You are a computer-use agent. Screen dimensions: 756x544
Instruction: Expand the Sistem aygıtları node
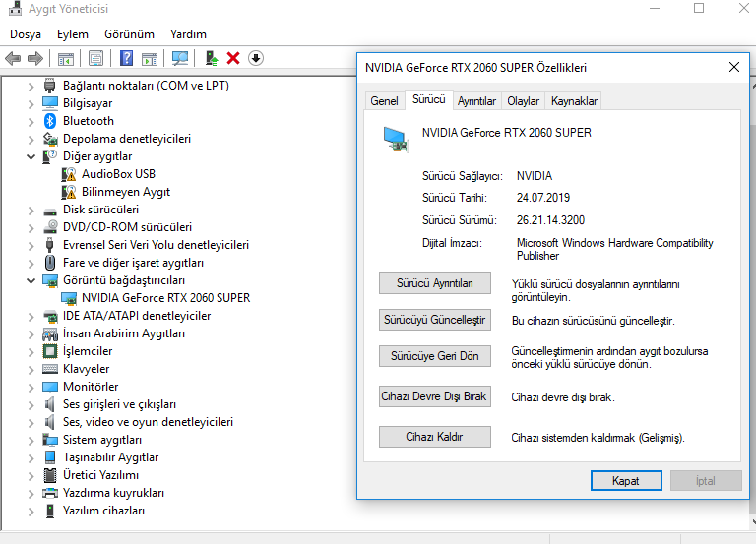(31, 441)
